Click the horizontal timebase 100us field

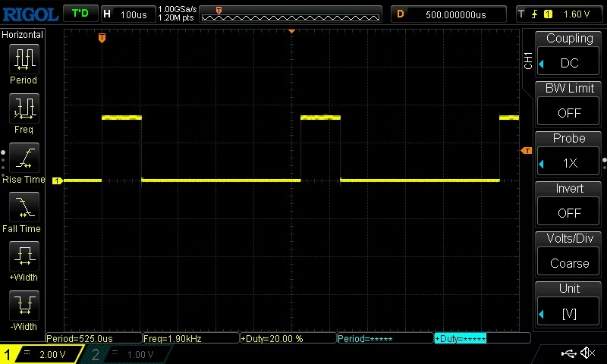128,14
